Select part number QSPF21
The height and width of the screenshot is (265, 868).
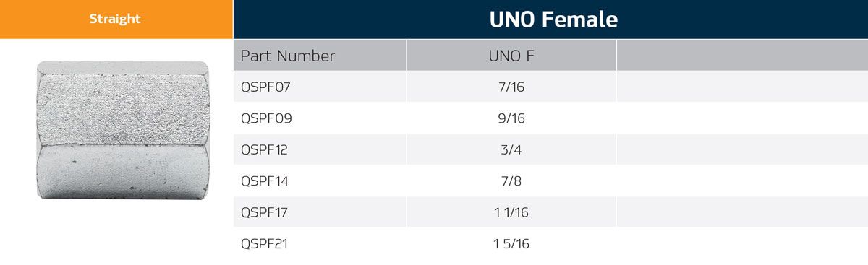click(265, 244)
